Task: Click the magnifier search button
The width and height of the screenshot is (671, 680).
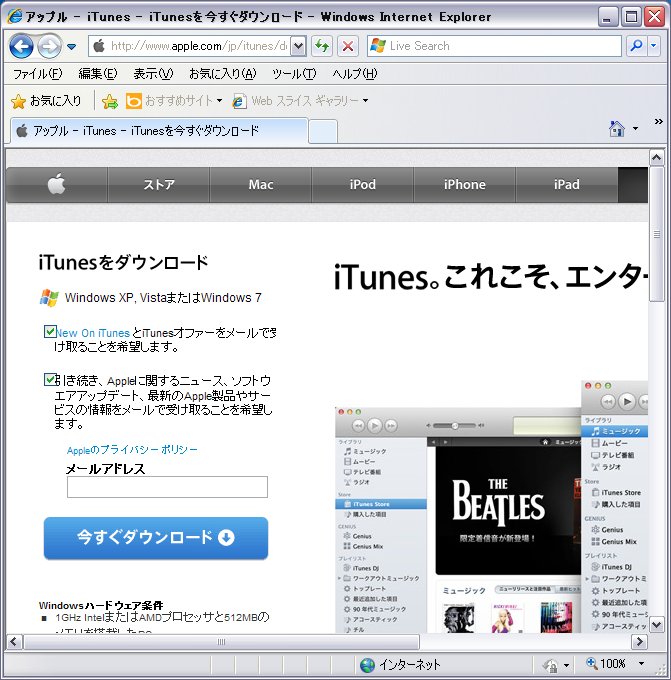Action: [x=637, y=46]
